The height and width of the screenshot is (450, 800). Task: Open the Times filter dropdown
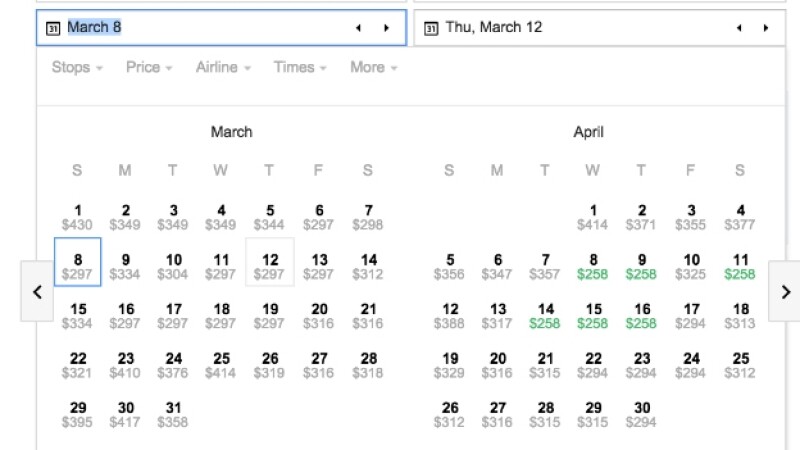point(299,67)
